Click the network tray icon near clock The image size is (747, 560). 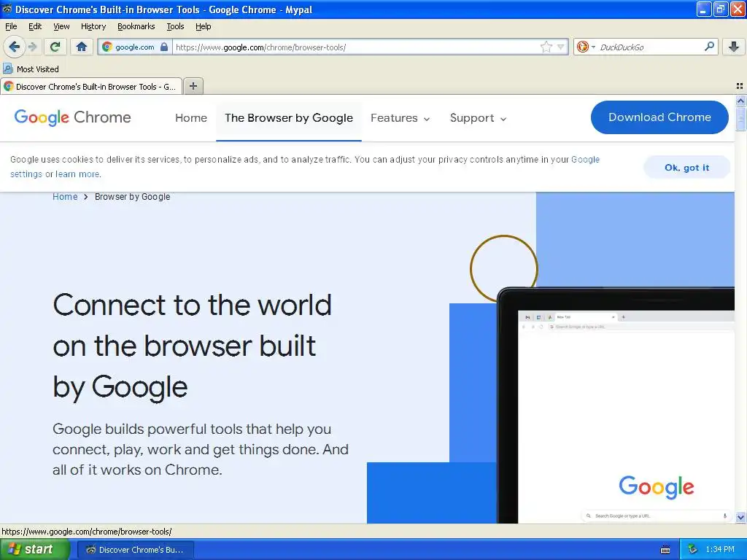pos(692,550)
